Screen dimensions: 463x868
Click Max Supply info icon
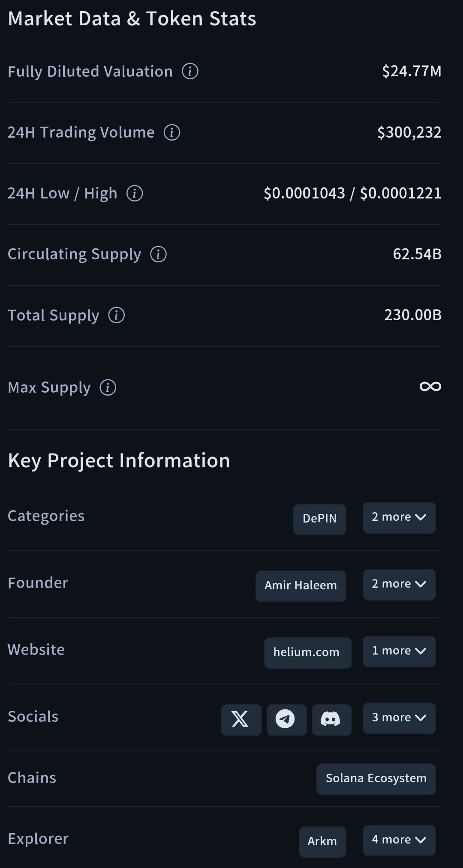(x=108, y=387)
